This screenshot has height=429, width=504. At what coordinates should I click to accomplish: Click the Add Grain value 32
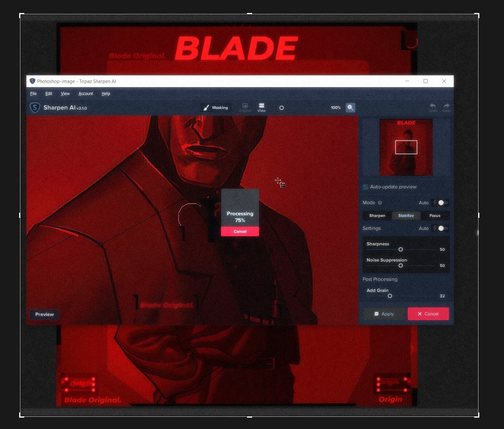[442, 296]
